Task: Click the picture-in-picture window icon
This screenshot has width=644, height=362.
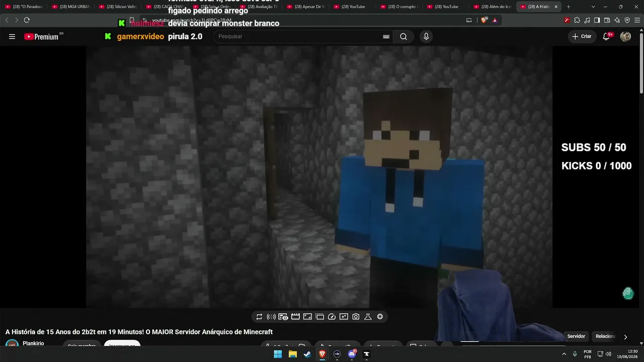Action: (307, 317)
